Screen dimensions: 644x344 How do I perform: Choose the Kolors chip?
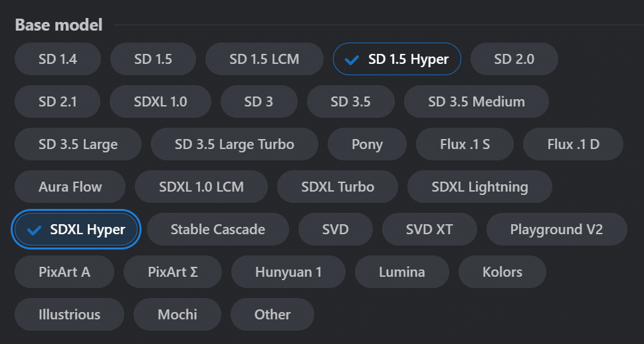pos(502,272)
